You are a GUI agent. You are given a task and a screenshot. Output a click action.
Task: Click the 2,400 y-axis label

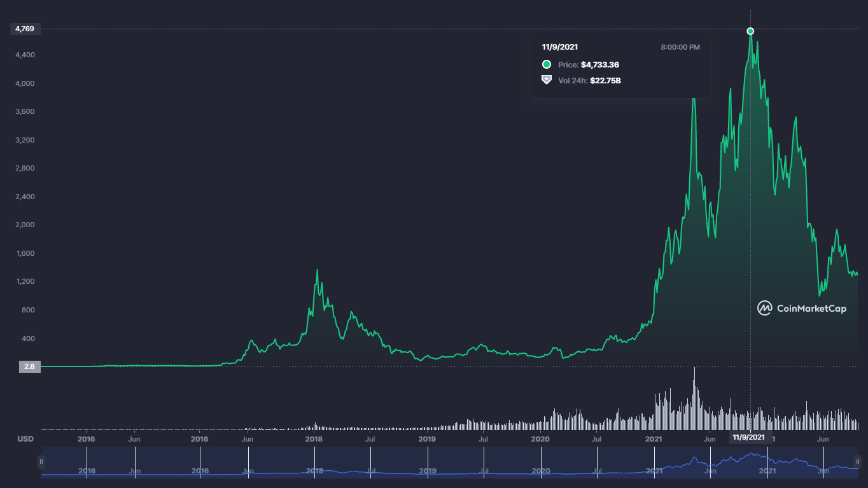tap(25, 197)
